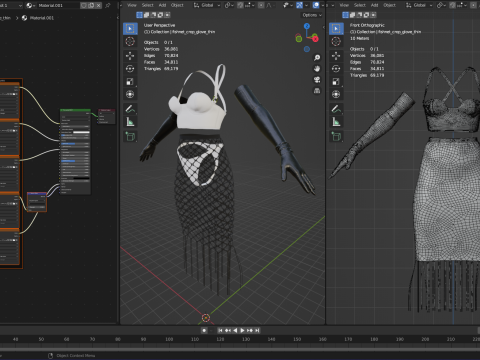Enable Extend selection mode in perspective viewport
The width and height of the screenshot is (480, 360).
point(146,15)
